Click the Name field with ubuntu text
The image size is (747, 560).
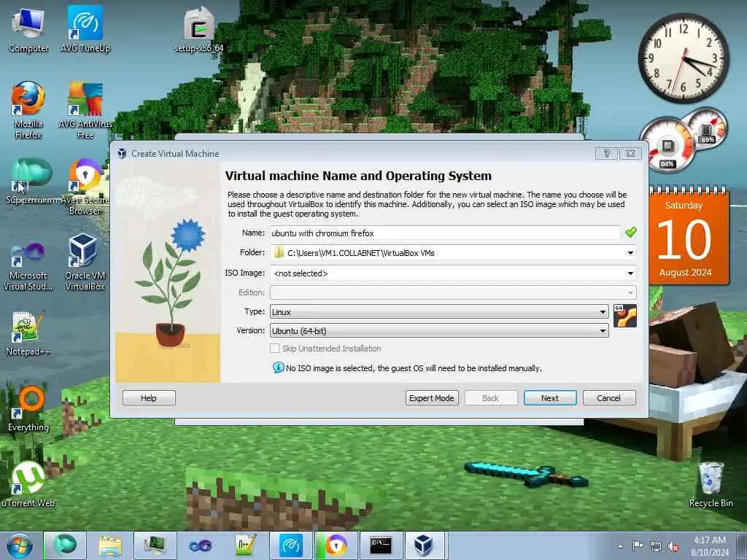445,233
